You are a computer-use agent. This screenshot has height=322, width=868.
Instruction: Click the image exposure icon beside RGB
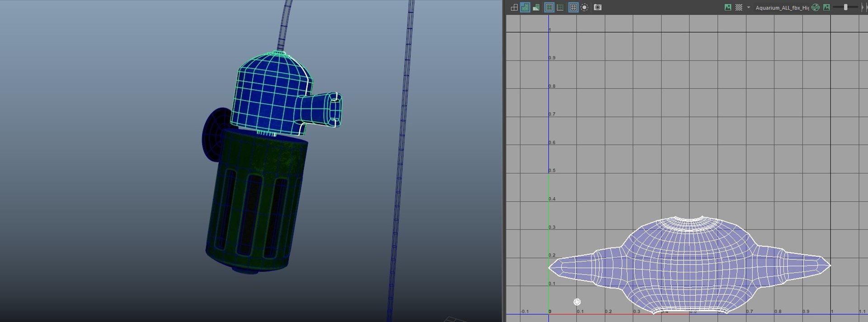click(x=826, y=8)
